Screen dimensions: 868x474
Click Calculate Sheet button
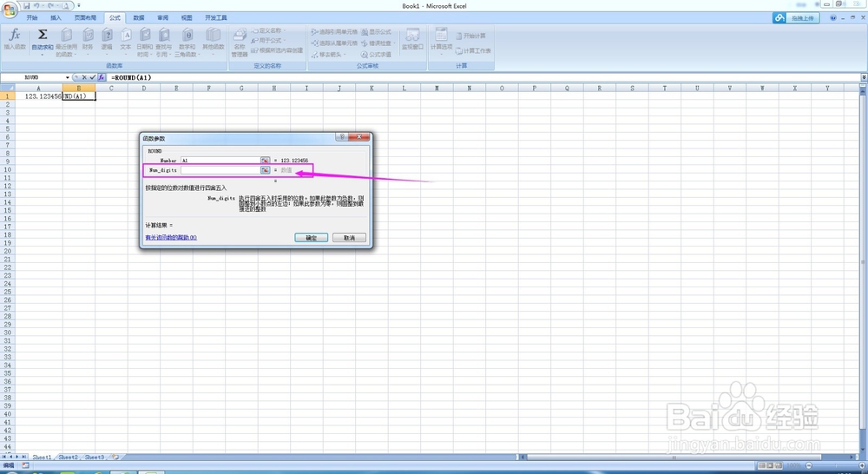tap(473, 51)
